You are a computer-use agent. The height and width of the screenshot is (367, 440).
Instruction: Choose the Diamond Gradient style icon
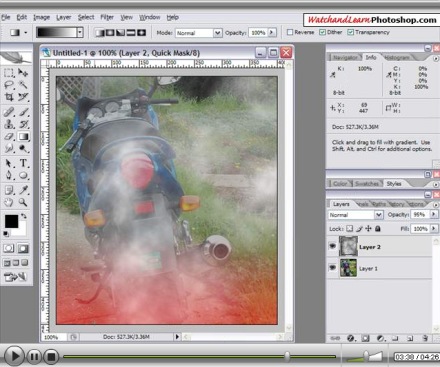pyautogui.click(x=142, y=33)
